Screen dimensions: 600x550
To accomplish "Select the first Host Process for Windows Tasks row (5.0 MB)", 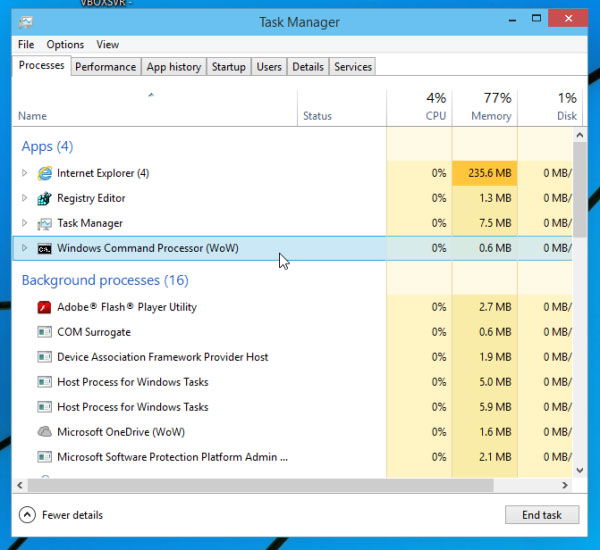I will [293, 382].
